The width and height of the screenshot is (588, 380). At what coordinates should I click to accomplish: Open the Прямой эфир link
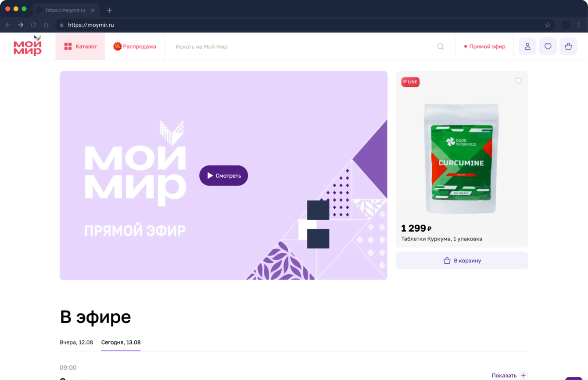(x=484, y=47)
